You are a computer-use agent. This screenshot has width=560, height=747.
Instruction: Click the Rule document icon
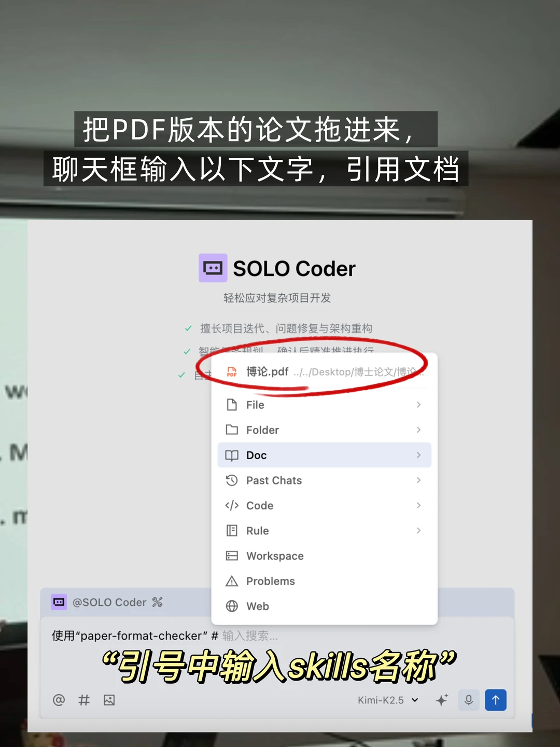coord(232,531)
